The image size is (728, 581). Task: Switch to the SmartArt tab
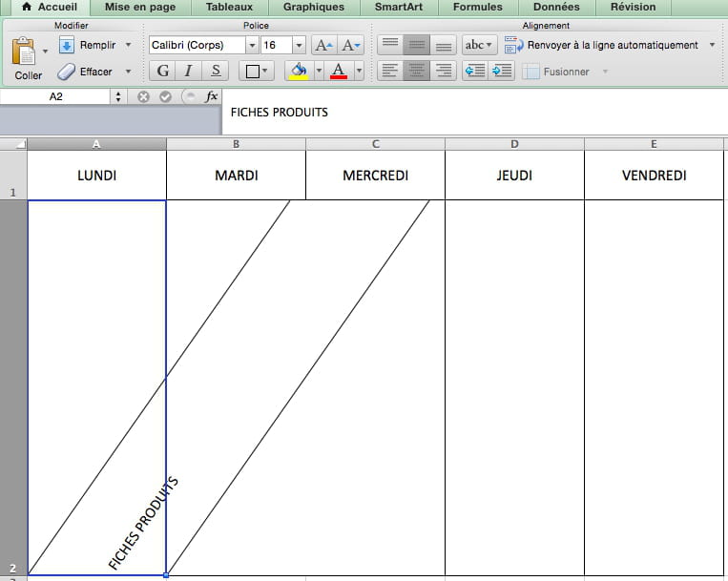(399, 7)
